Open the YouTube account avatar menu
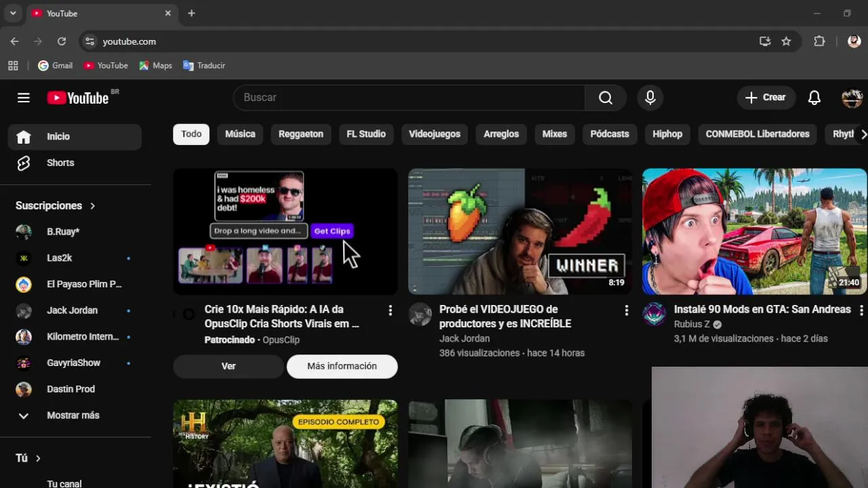 click(x=852, y=98)
